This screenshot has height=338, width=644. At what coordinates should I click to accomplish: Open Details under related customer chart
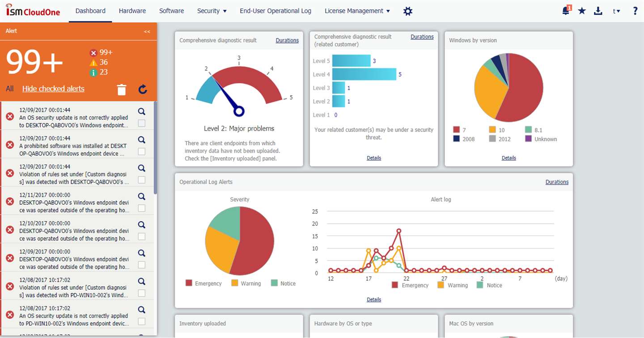point(374,158)
